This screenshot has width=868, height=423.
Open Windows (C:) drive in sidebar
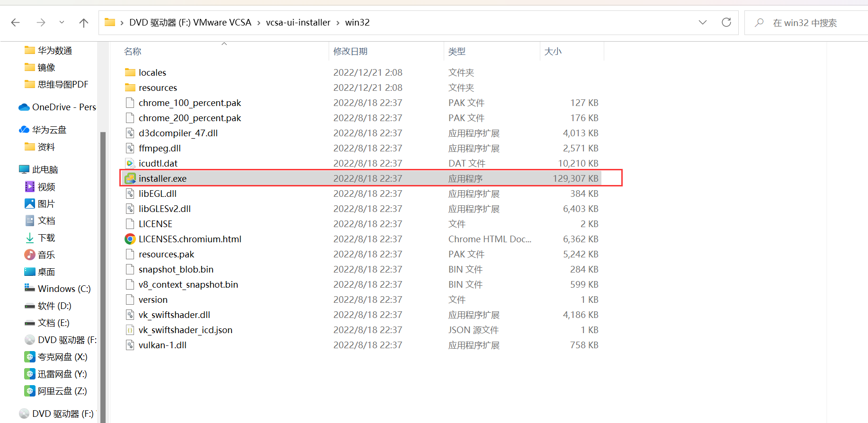(64, 289)
